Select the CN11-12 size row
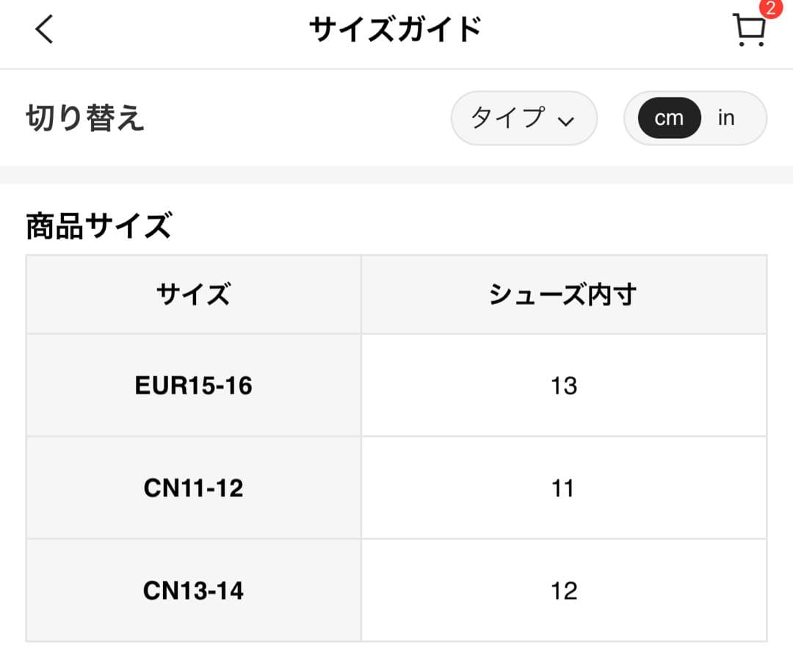Screen dimensions: 793x672 (x=193, y=488)
